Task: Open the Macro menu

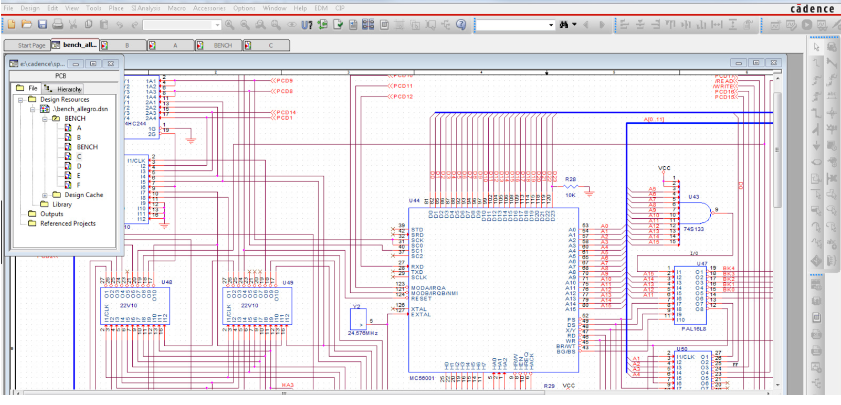Action: point(176,9)
